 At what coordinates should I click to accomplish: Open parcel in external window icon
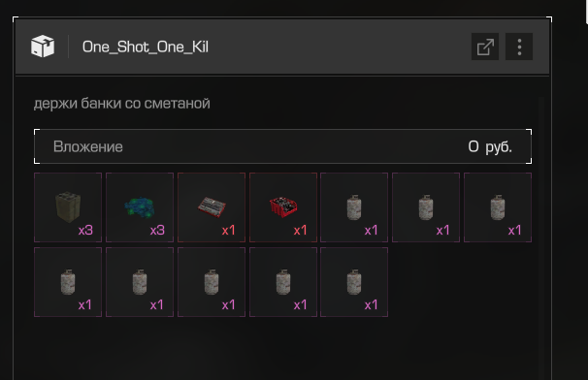pyautogui.click(x=485, y=47)
